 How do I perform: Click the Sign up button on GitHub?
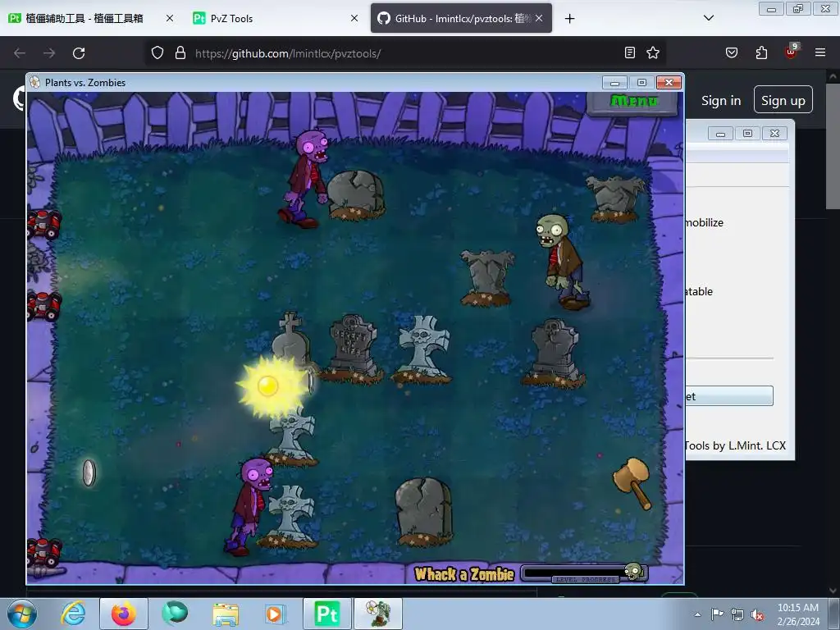pyautogui.click(x=783, y=99)
